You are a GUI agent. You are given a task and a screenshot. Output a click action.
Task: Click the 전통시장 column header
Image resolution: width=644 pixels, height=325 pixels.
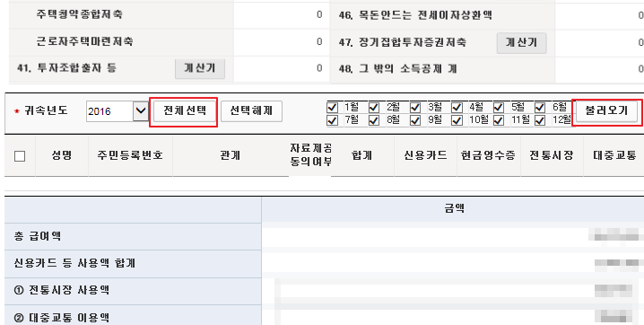(552, 155)
